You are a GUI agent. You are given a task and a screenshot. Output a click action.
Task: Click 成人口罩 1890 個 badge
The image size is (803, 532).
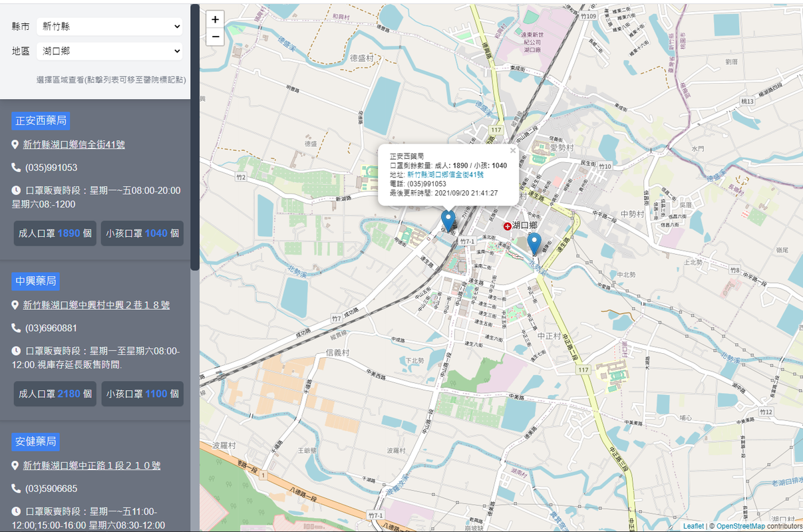(55, 233)
